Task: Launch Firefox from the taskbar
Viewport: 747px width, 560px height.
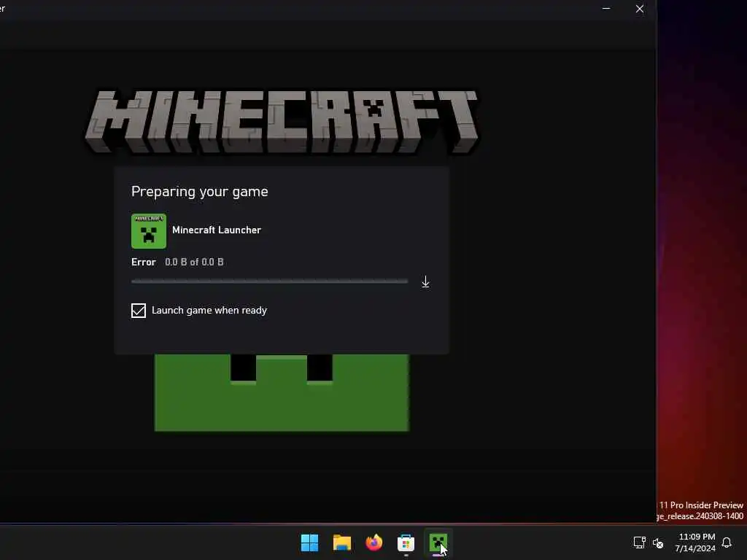Action: [x=374, y=542]
